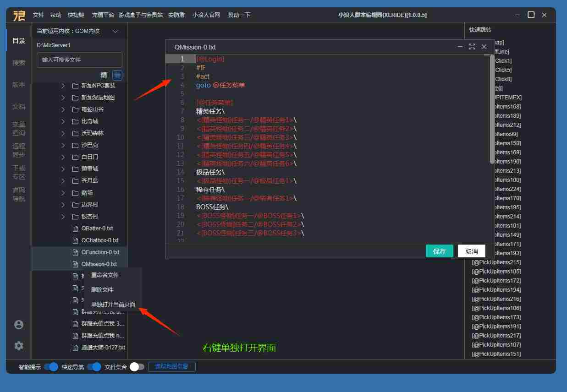The image size is (567, 392).
Task: Click the 输入可搜索文件 search field
Action: (79, 60)
